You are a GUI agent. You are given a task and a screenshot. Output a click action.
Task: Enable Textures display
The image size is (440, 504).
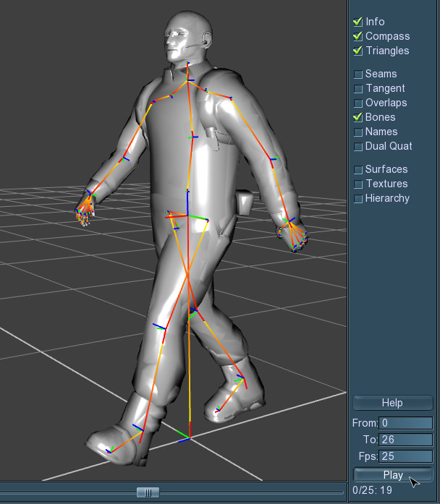[x=358, y=184]
